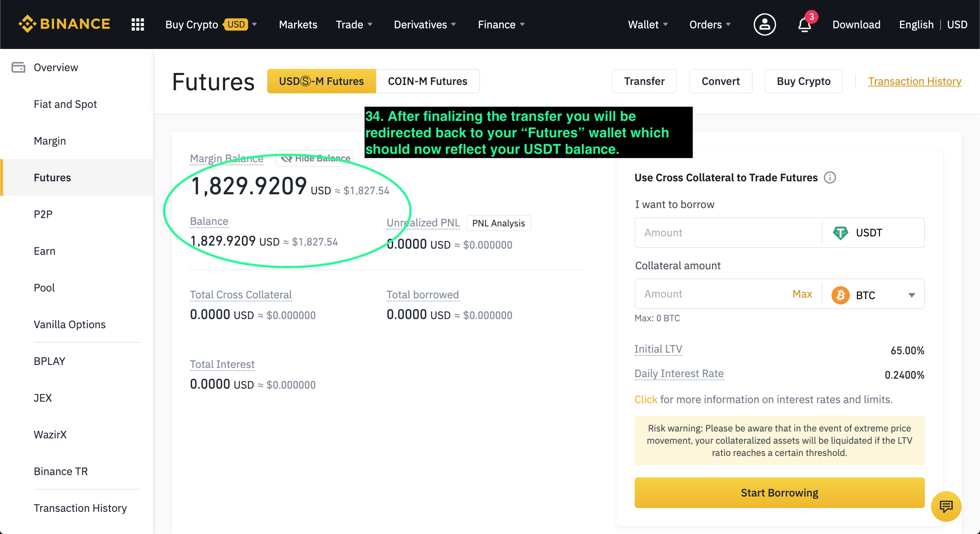The width and height of the screenshot is (980, 534).
Task: Open JEX in sidebar
Action: tap(77, 398)
